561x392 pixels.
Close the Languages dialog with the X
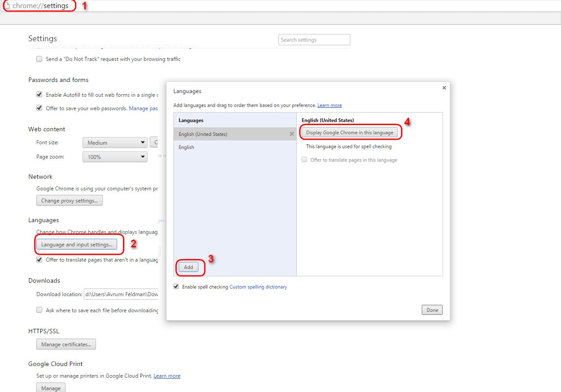click(x=444, y=88)
